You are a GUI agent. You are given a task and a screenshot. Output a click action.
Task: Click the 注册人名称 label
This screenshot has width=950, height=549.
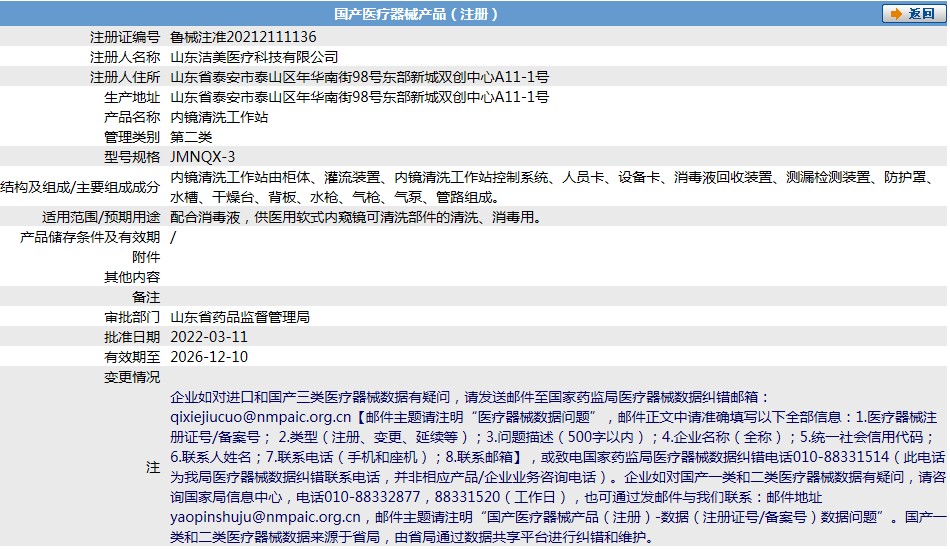pyautogui.click(x=125, y=57)
